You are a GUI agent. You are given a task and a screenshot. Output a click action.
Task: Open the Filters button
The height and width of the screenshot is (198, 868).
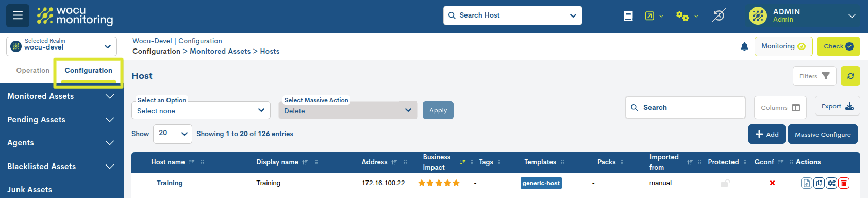tap(814, 76)
